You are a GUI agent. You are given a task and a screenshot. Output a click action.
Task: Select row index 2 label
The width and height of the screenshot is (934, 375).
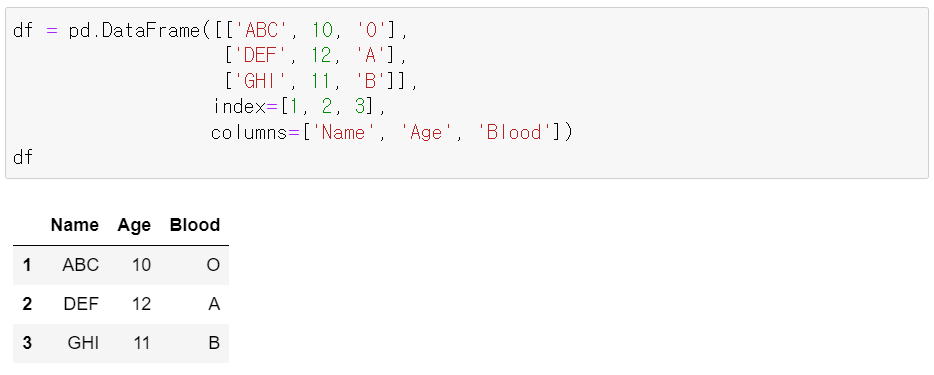tap(27, 304)
